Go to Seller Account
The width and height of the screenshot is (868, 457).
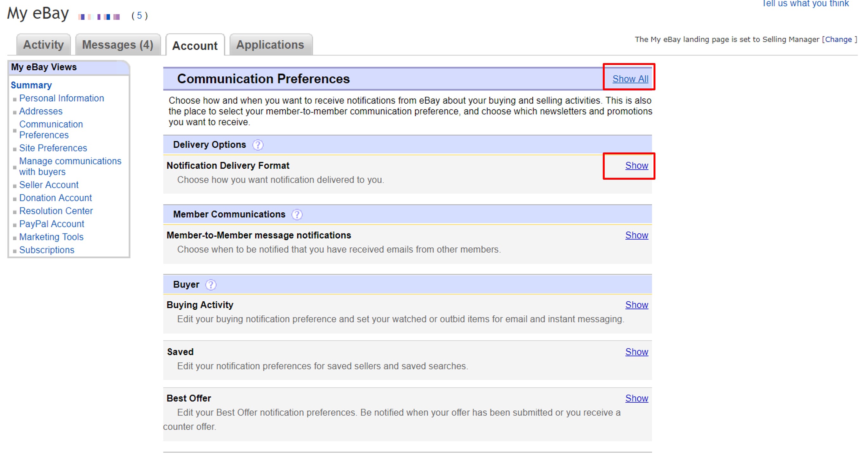(x=49, y=185)
